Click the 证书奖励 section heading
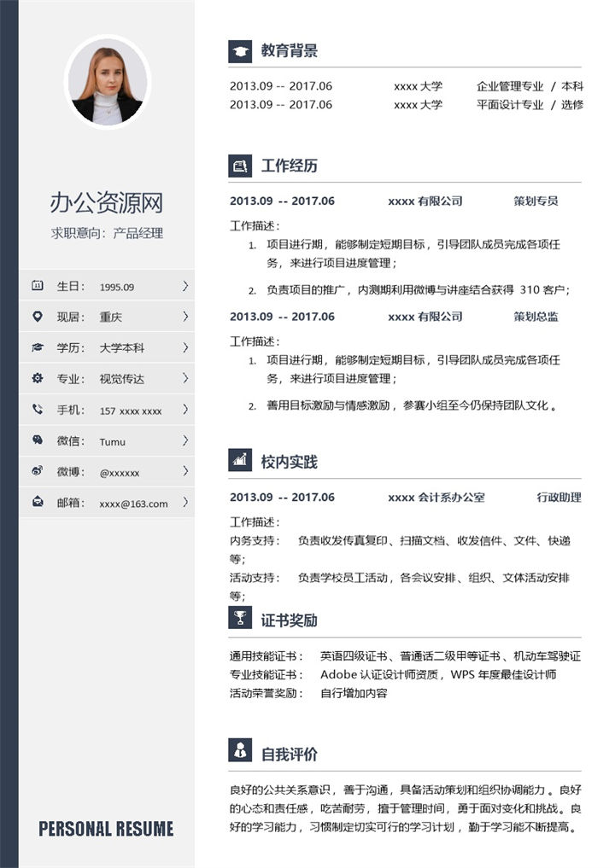 (290, 620)
